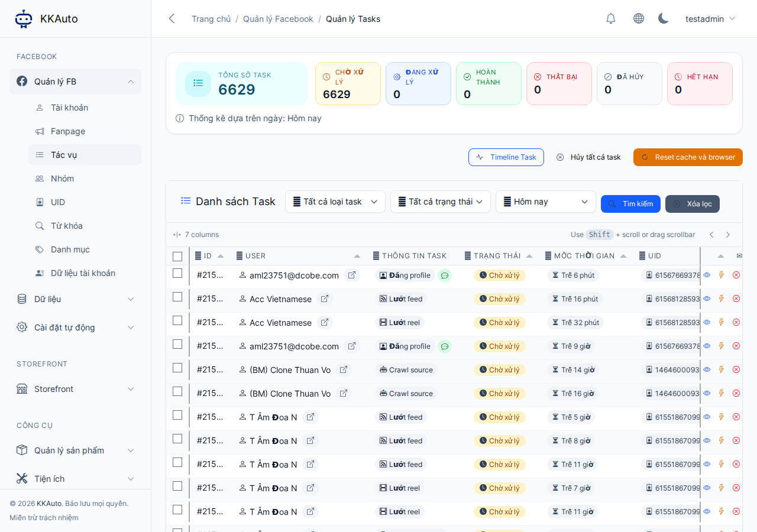Screen dimensions: 757x532
Task: Go to Trang chủ breadcrumb link
Action: point(211,19)
